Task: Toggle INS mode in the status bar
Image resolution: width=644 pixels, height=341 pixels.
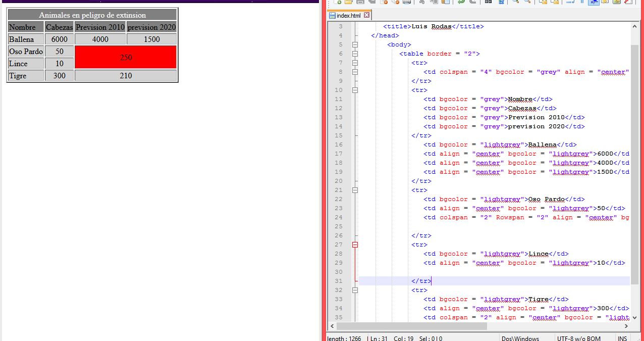Action: 622,338
